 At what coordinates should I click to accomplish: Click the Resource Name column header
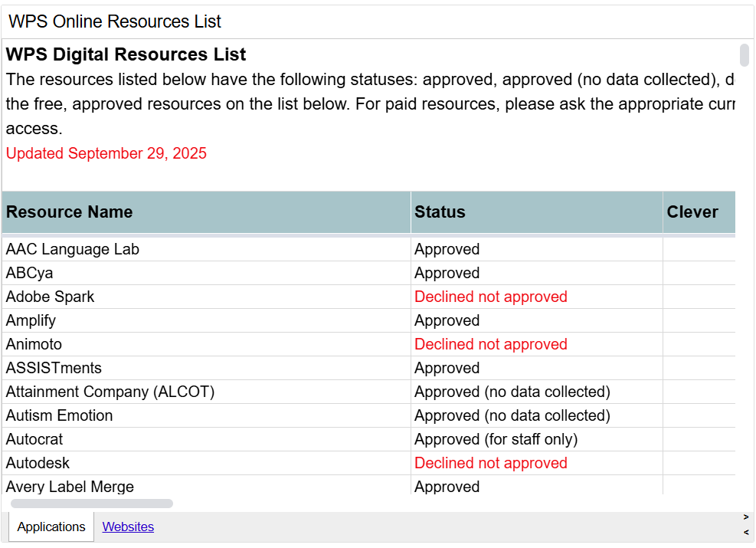206,212
